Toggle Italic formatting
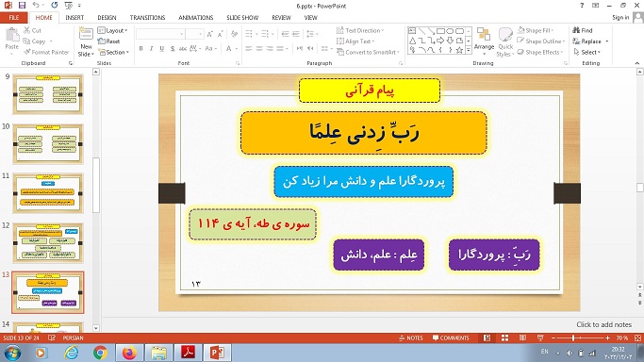Viewport: 644px width, 362px height. coord(151,48)
